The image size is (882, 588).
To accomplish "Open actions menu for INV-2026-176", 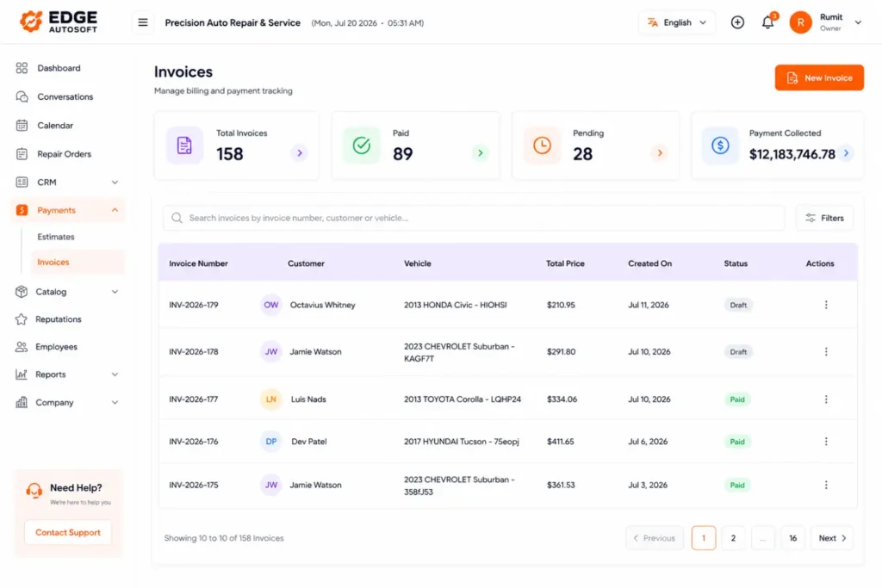I will coord(826,442).
